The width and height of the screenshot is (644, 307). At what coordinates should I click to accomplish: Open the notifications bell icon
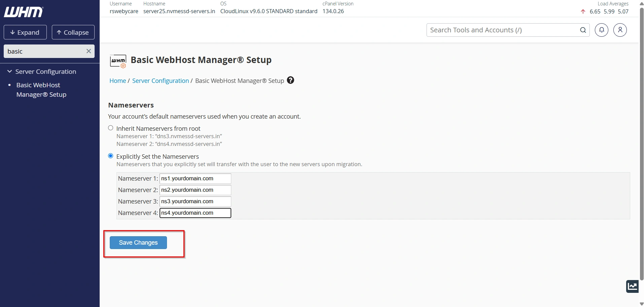pyautogui.click(x=602, y=30)
